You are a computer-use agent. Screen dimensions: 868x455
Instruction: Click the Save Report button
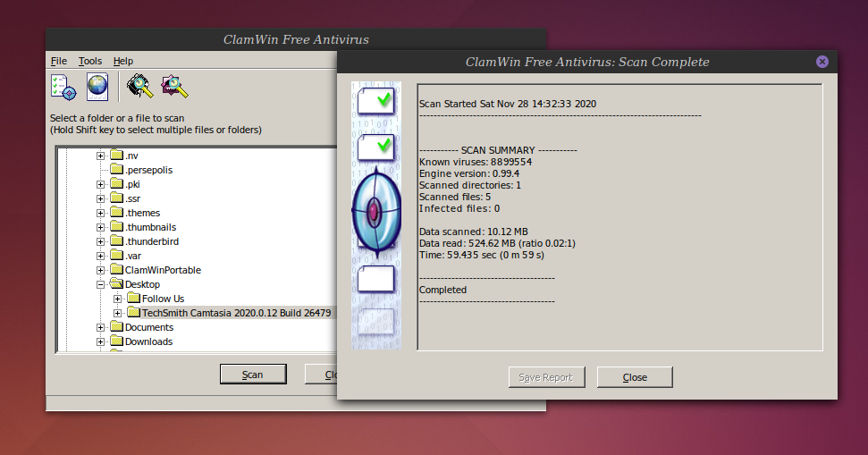point(546,377)
